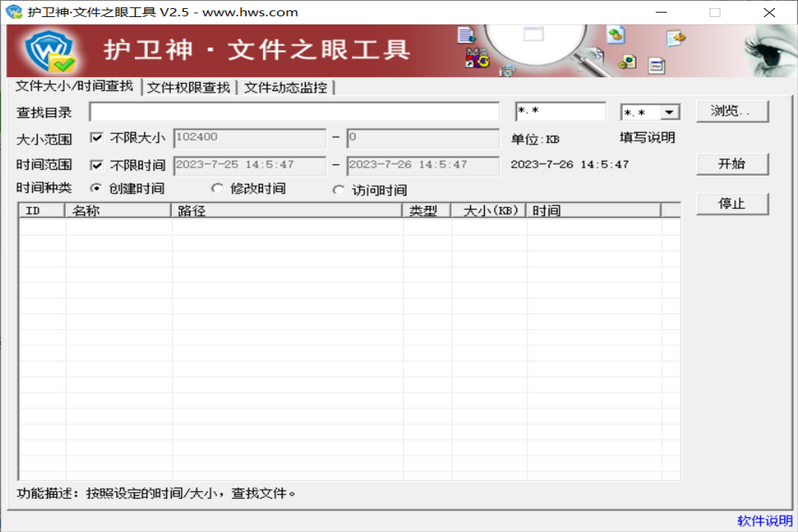This screenshot has width=798, height=532.
Task: Click the current time text 2023-7-26 14:5:47
Action: tap(570, 165)
